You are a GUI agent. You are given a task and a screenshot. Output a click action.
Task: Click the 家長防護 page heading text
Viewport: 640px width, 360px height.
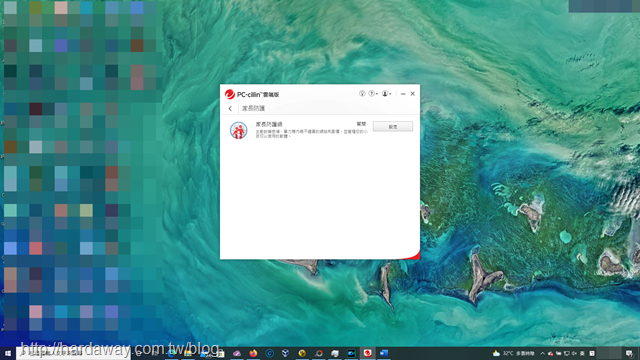(x=253, y=109)
